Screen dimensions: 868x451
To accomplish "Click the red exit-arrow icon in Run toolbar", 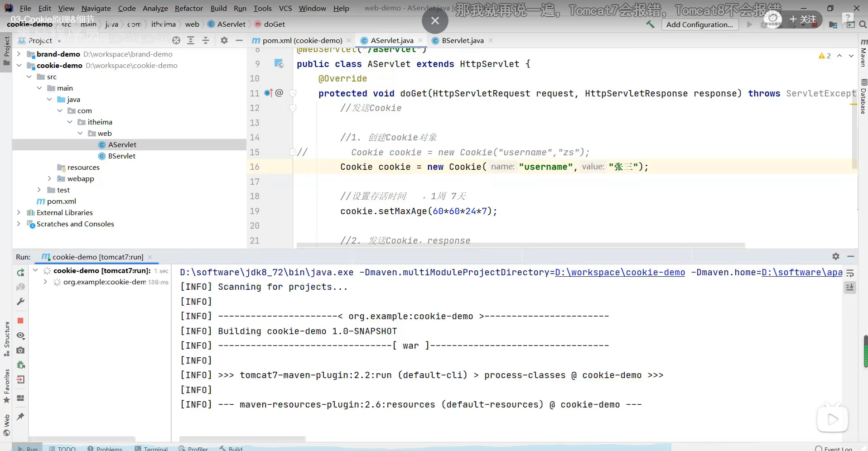I will (x=20, y=379).
